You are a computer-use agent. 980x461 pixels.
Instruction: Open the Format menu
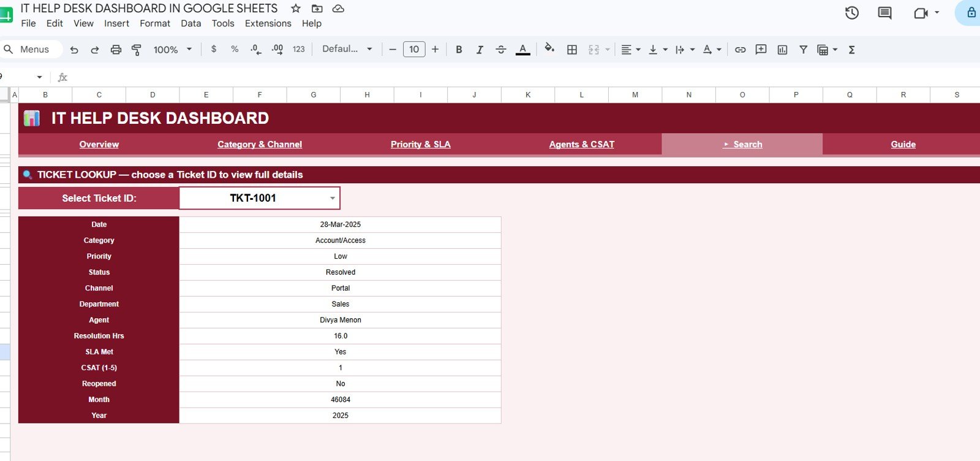pos(155,23)
